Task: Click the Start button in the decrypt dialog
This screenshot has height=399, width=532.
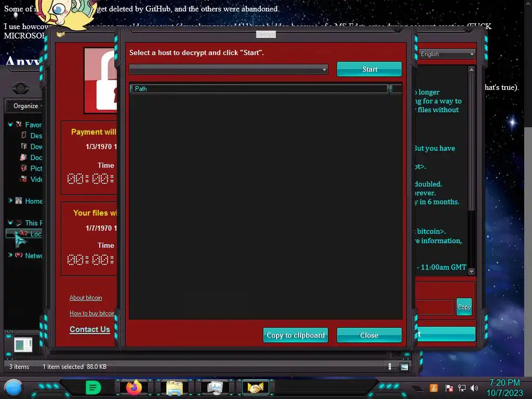Action: click(369, 69)
